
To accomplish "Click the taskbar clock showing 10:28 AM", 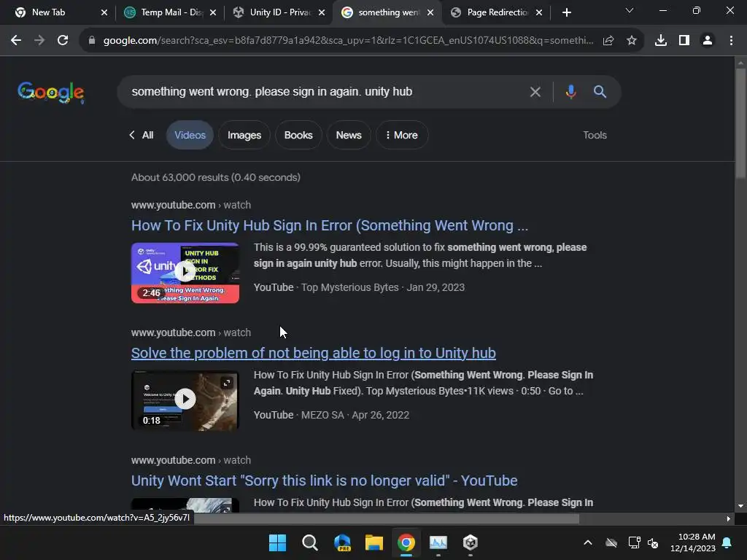I will pyautogui.click(x=693, y=542).
